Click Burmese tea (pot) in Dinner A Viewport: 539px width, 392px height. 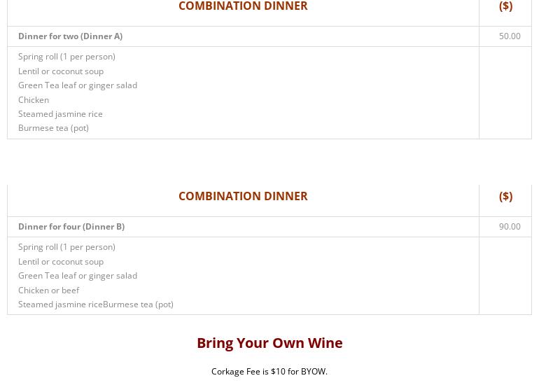click(53, 128)
